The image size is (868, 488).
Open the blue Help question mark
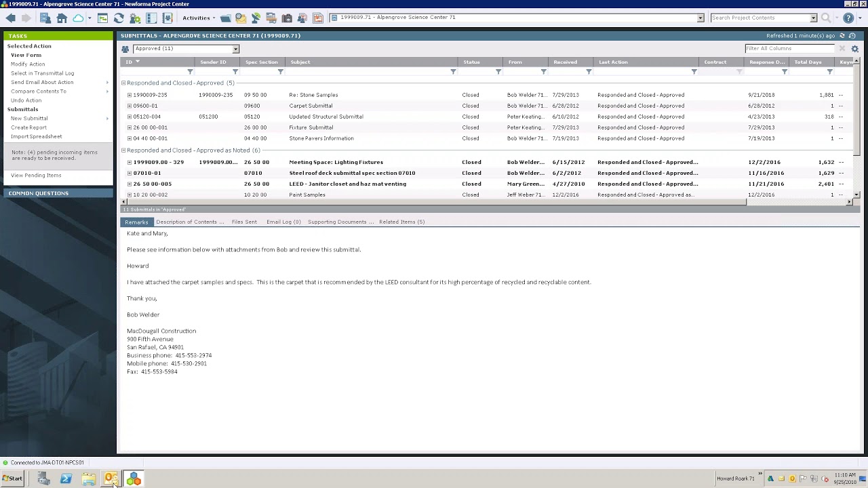[848, 18]
